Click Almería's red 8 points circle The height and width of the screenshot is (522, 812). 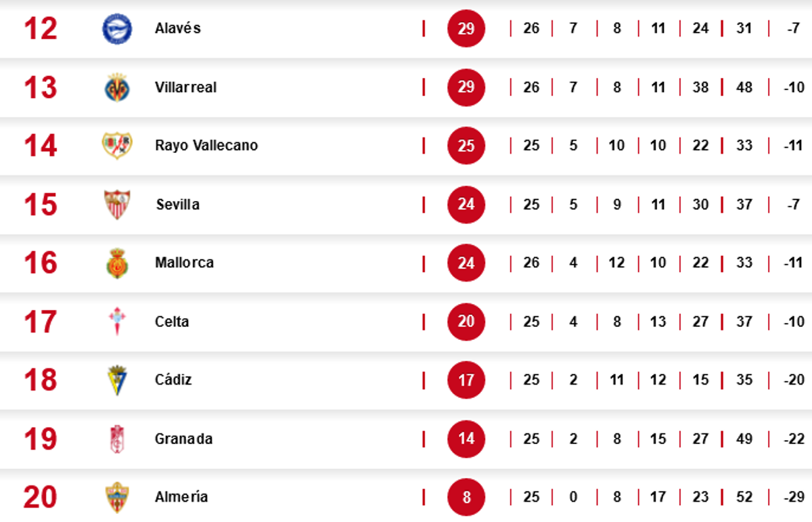(466, 498)
